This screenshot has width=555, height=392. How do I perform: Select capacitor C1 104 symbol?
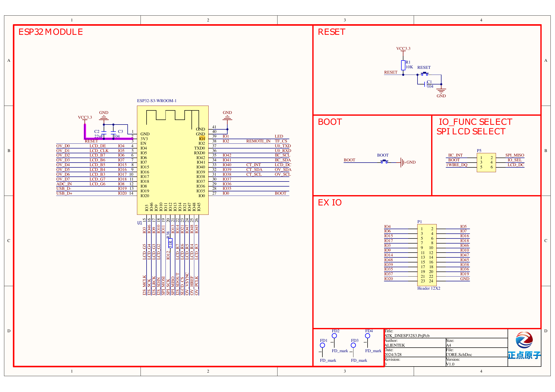pyautogui.click(x=426, y=84)
